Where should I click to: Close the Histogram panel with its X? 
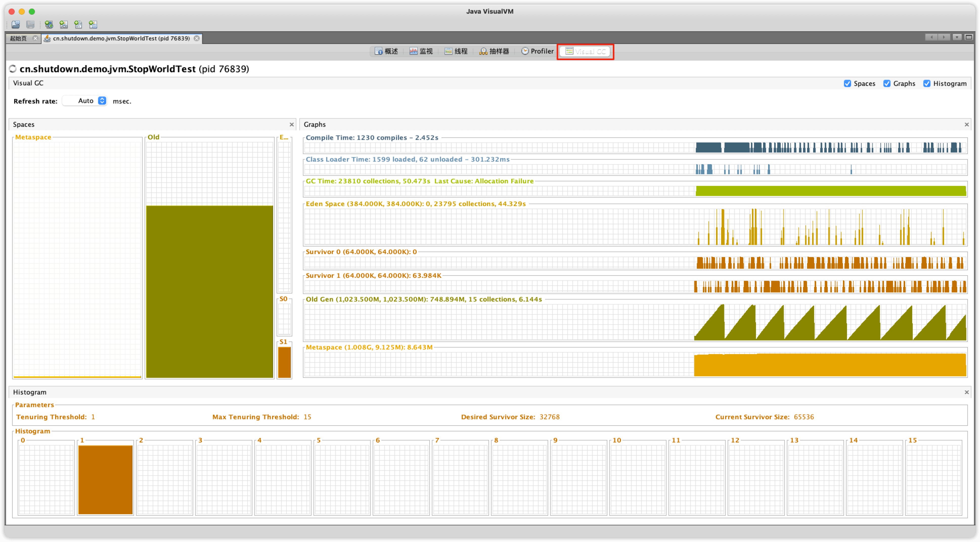967,392
